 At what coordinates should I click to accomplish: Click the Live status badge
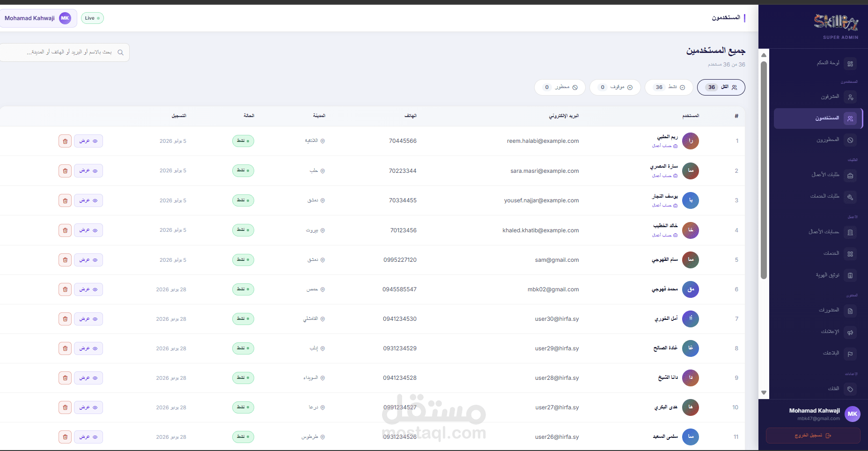coord(92,18)
